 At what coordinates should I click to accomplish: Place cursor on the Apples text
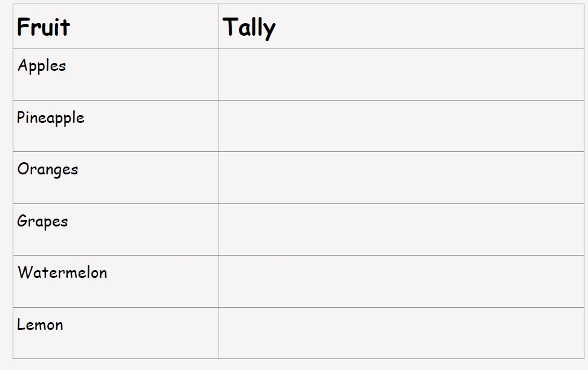(42, 65)
